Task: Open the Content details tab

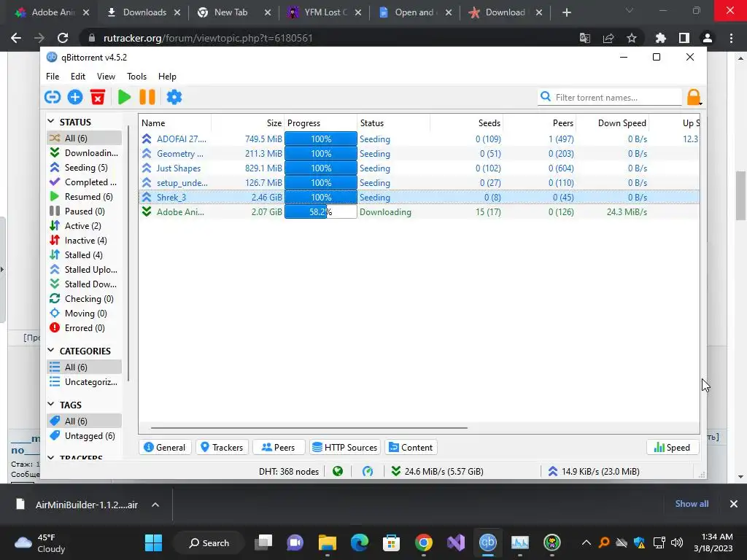Action: [x=411, y=447]
